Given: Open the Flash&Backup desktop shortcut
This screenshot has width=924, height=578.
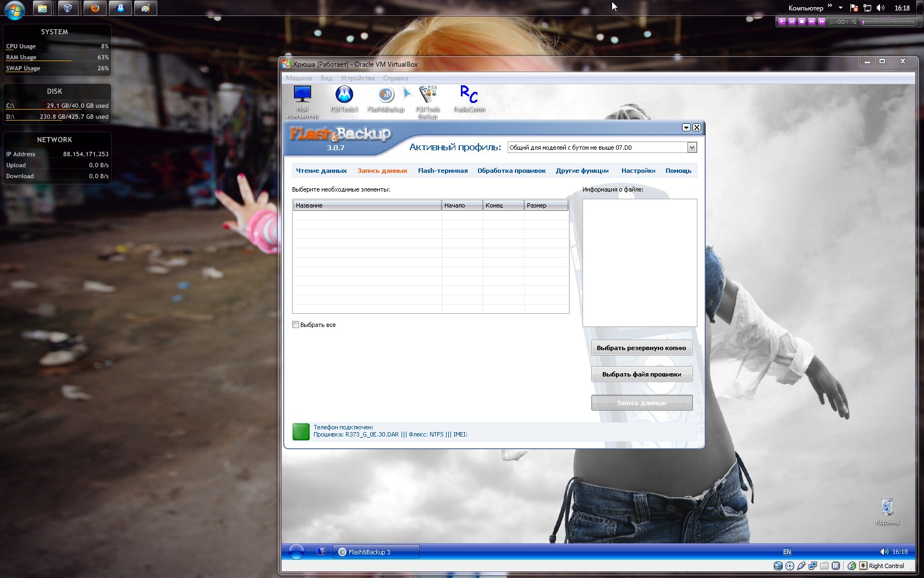Looking at the screenshot, I should [x=386, y=99].
